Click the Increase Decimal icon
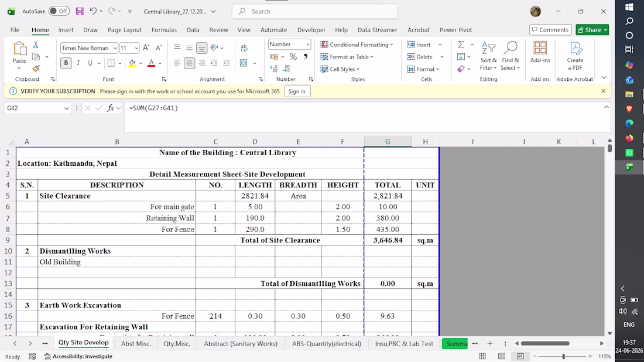 pos(274,69)
